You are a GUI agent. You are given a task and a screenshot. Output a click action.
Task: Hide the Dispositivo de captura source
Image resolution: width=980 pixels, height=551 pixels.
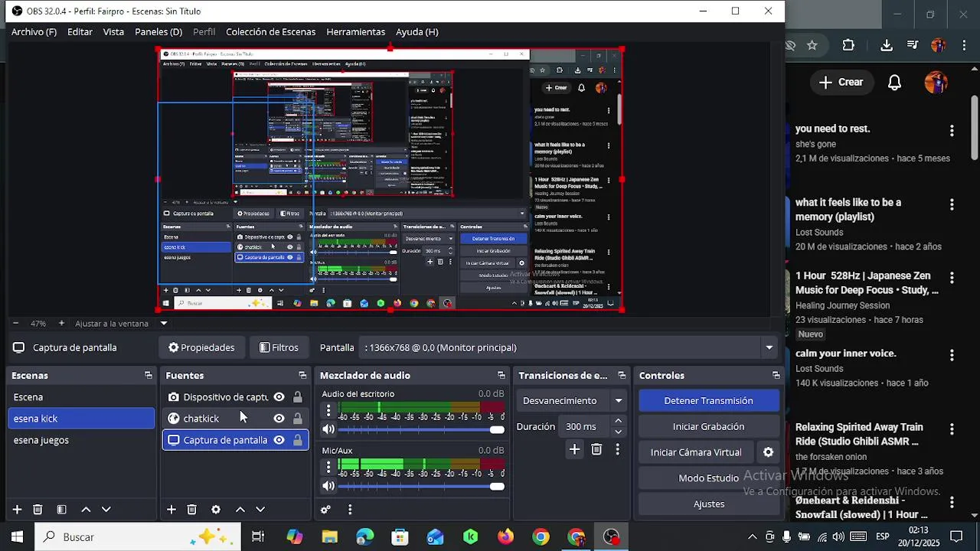279,397
